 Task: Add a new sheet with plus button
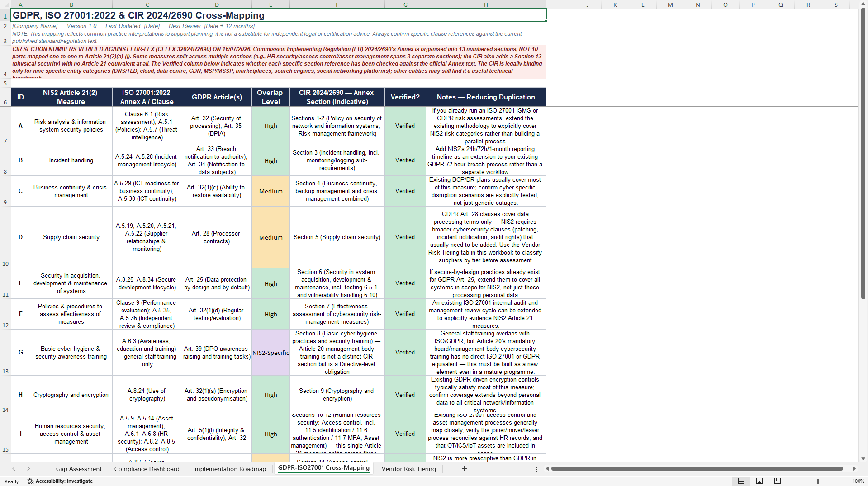click(464, 469)
